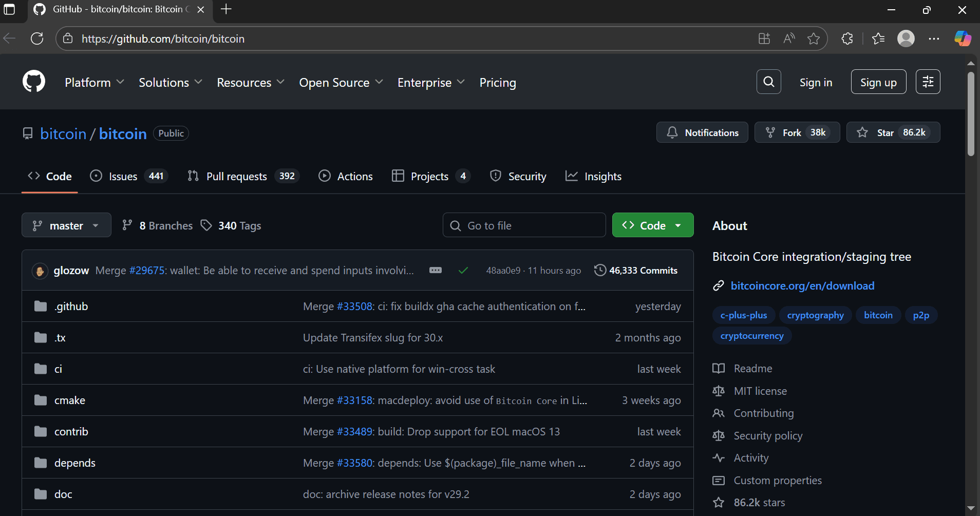Expand the Resources menu
This screenshot has height=516, width=980.
click(x=251, y=83)
